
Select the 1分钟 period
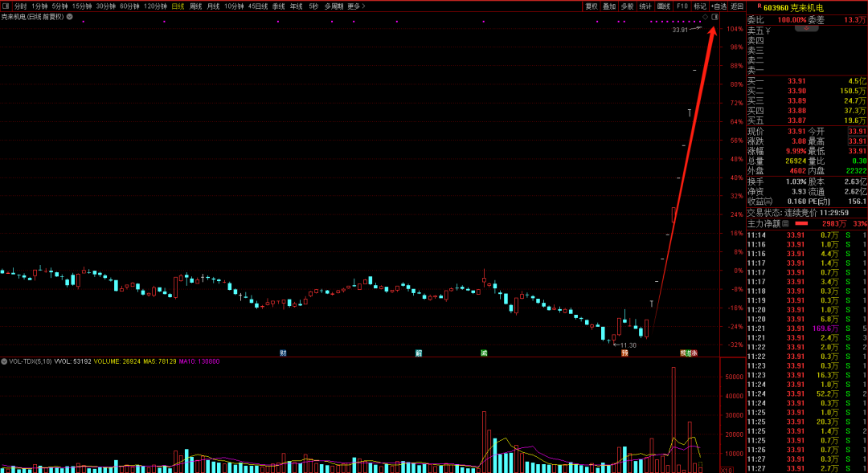[39, 6]
